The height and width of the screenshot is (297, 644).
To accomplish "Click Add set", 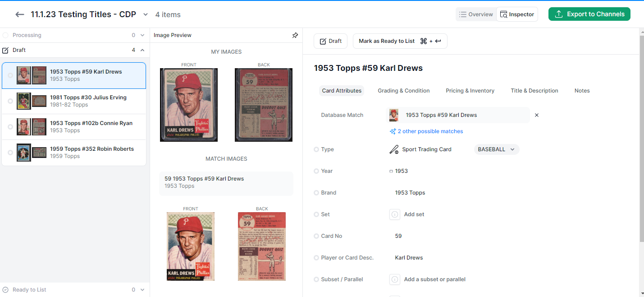I will pyautogui.click(x=414, y=214).
